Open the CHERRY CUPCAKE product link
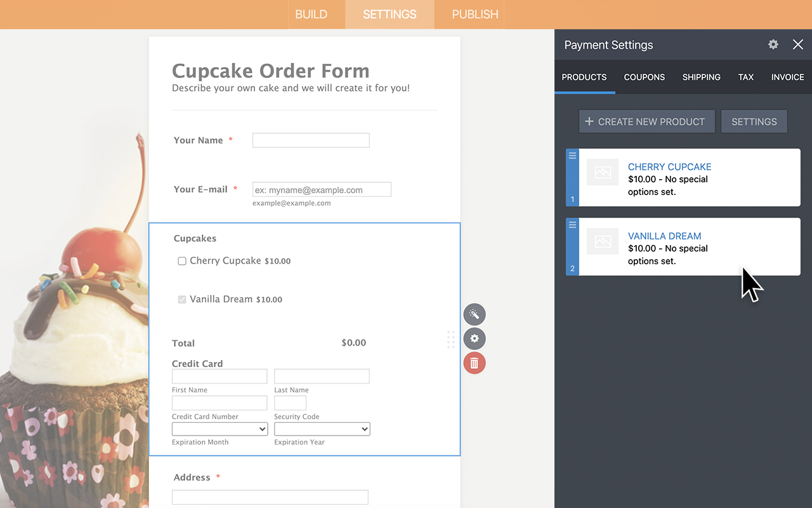Screen dimensions: 812x508 (x=669, y=166)
